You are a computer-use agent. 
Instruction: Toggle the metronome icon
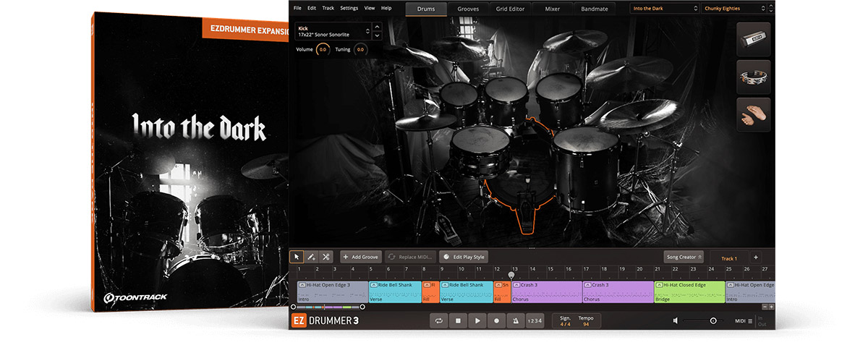[x=516, y=320]
